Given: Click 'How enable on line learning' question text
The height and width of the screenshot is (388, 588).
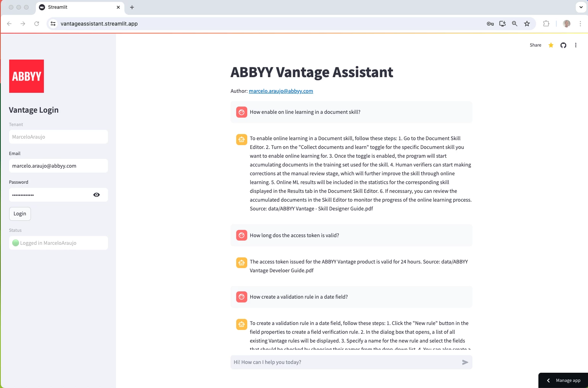Looking at the screenshot, I should coord(305,112).
